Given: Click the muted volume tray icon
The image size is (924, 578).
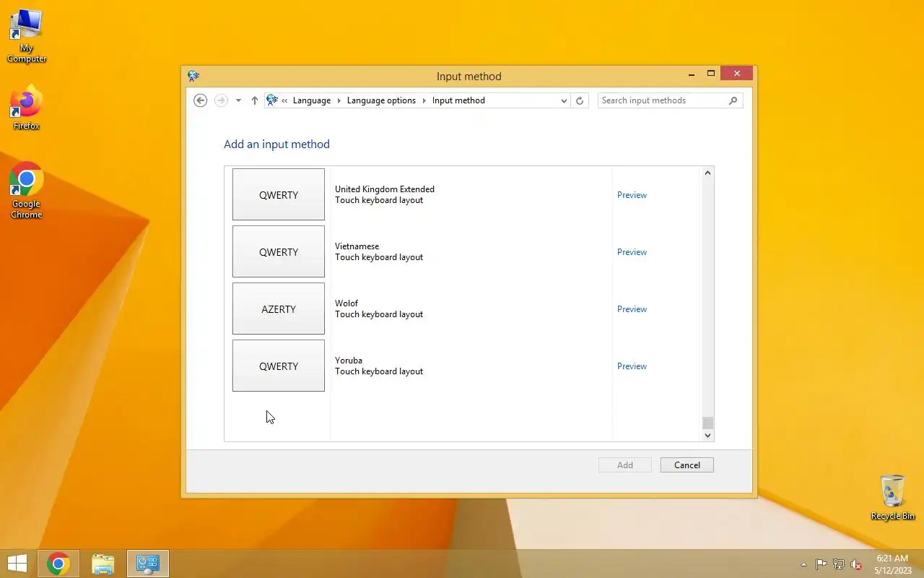Looking at the screenshot, I should 856,564.
